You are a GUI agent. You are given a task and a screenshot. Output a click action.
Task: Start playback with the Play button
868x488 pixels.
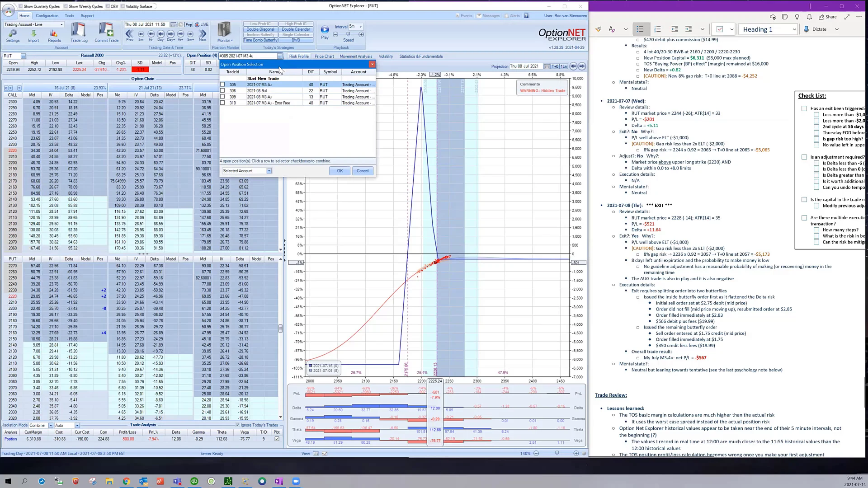pos(325,32)
